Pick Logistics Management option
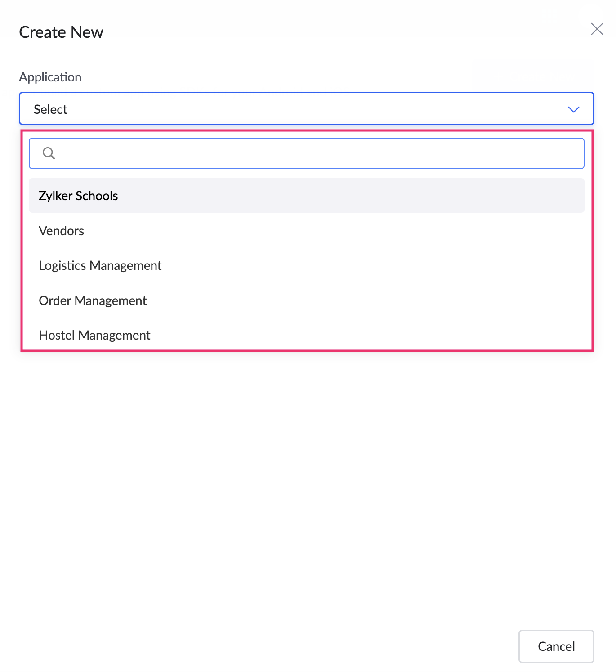The width and height of the screenshot is (616, 672). 100,266
